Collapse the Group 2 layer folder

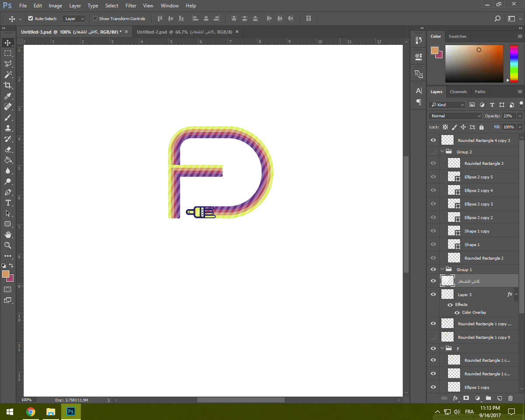pyautogui.click(x=442, y=152)
